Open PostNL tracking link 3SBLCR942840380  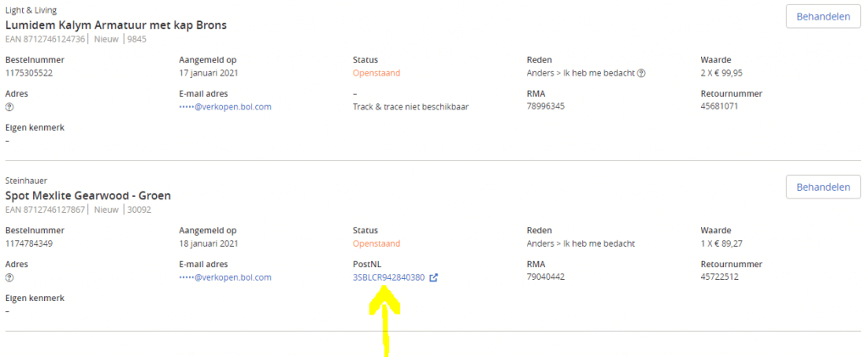pos(388,277)
